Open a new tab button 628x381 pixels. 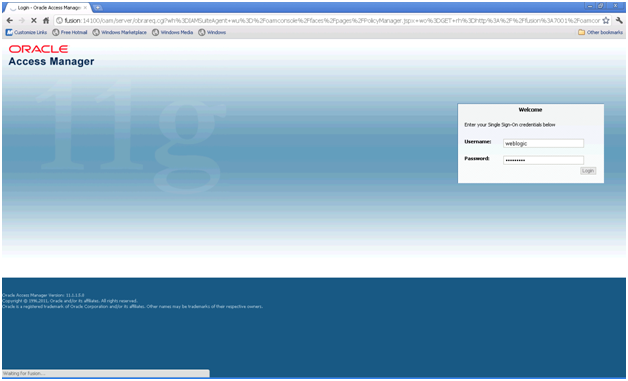(x=97, y=8)
